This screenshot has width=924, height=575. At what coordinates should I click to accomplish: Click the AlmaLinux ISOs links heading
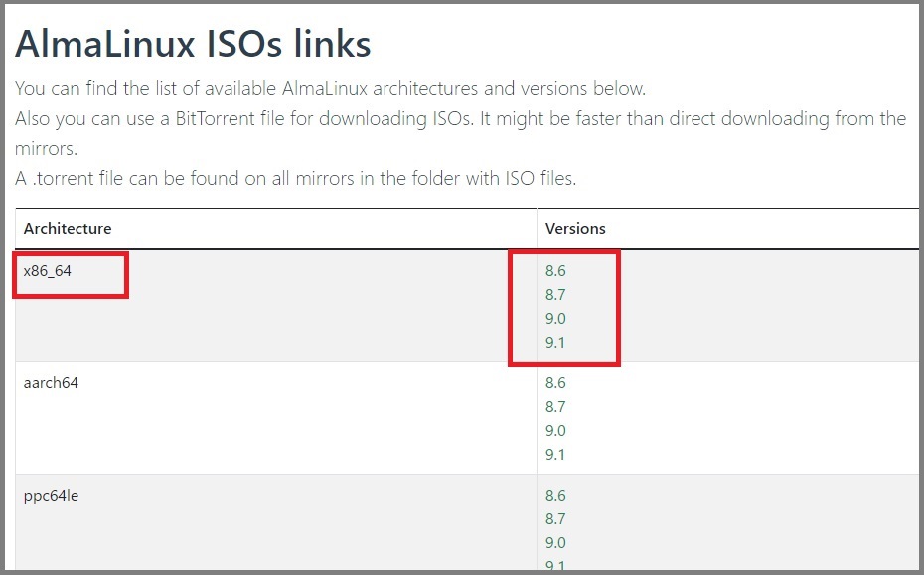pos(193,44)
